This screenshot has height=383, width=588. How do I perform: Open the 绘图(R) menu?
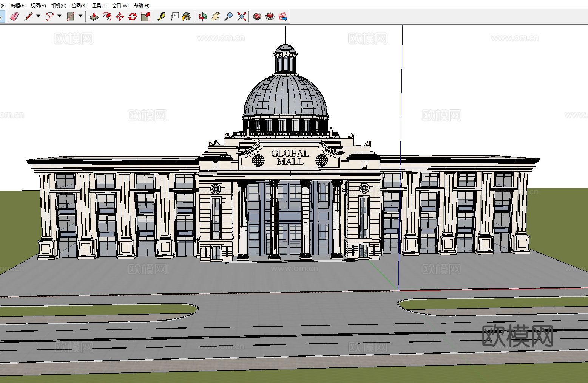tap(79, 5)
